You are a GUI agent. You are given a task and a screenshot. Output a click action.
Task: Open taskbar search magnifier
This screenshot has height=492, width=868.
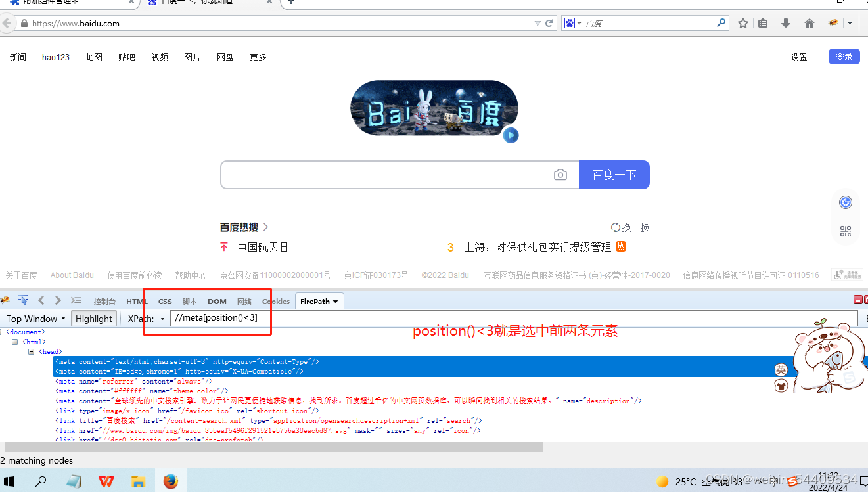point(41,481)
